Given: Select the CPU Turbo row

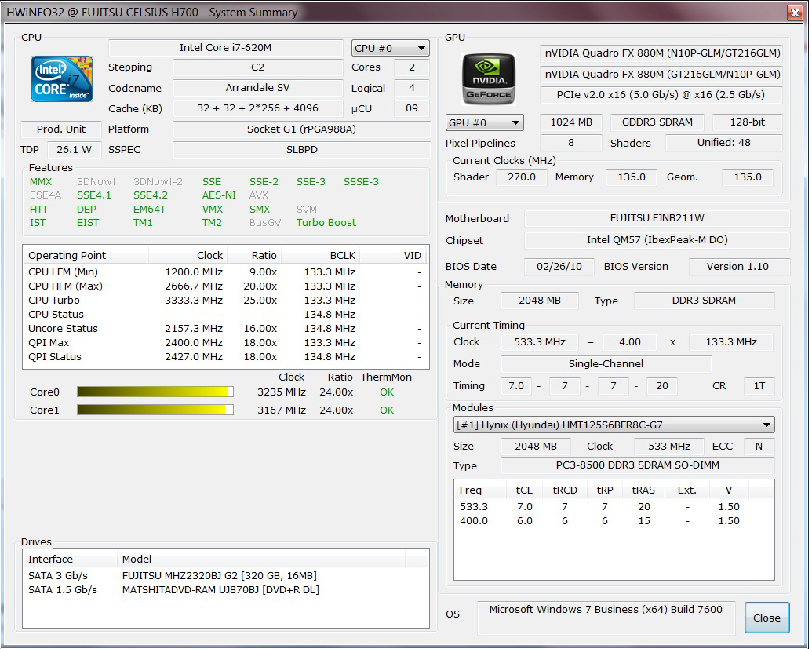Looking at the screenshot, I should tap(226, 301).
